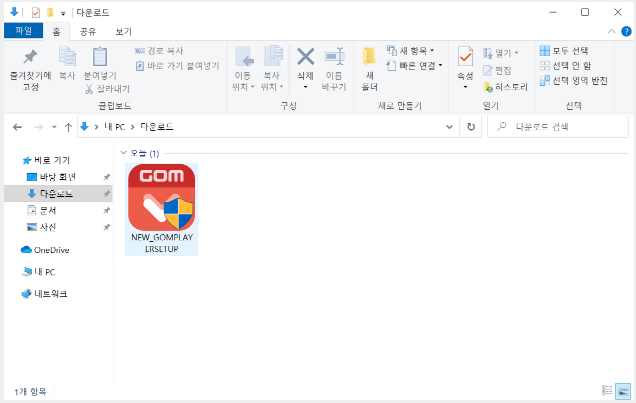Click History (히스토리) in the ribbon
636x403 pixels.
click(505, 87)
